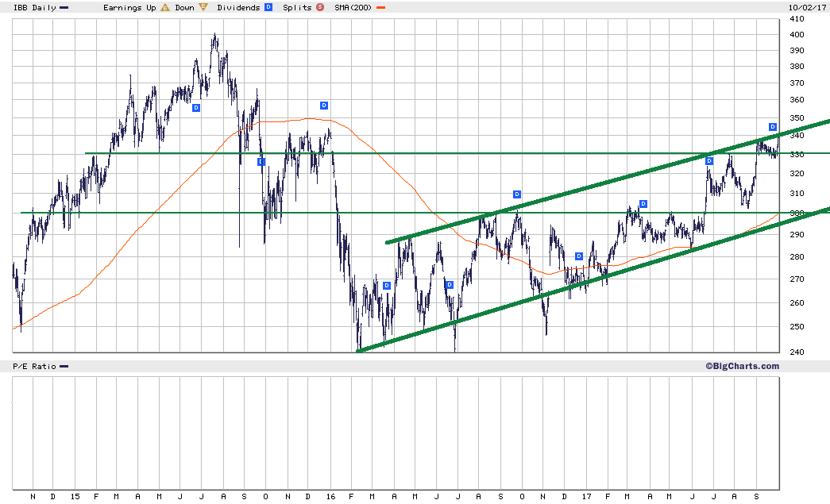This screenshot has height=504, width=830.
Task: Click the Splits S legend icon
Action: 320,7
